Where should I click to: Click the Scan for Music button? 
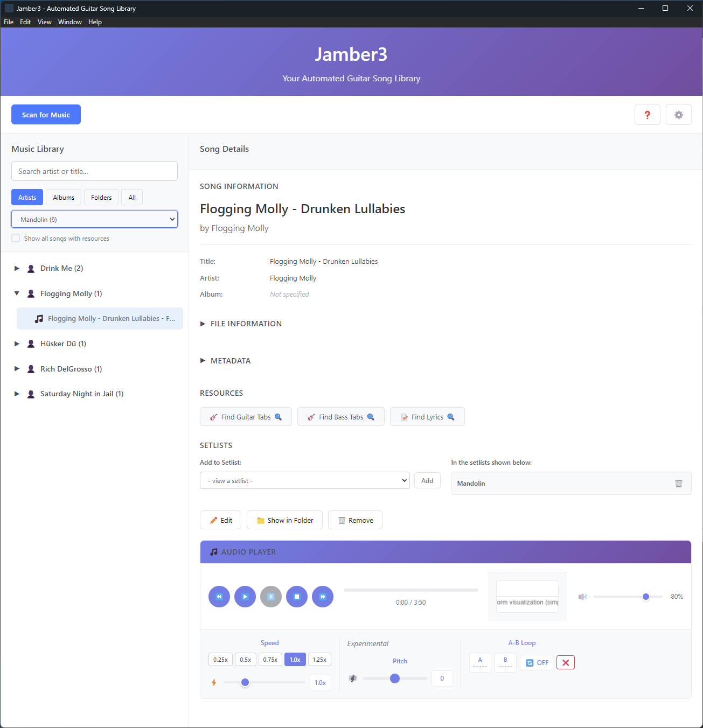click(46, 115)
